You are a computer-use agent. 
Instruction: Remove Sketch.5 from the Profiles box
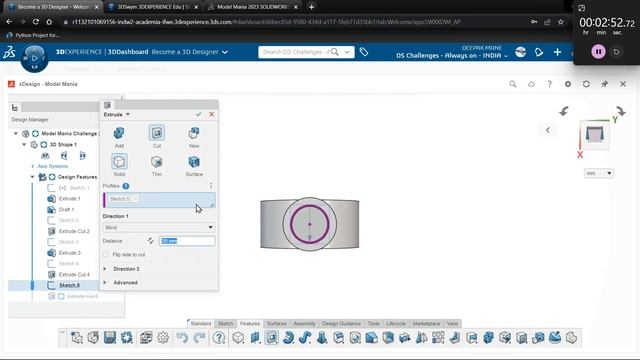click(135, 199)
